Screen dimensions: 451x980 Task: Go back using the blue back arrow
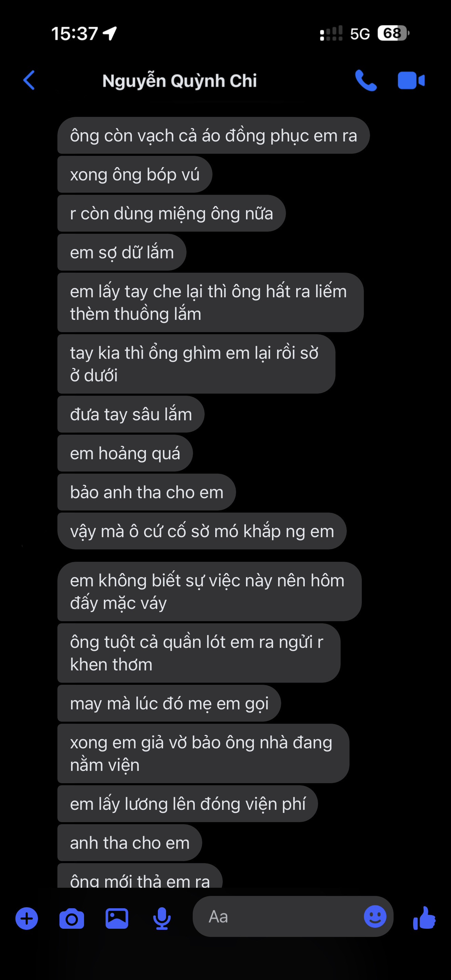click(x=29, y=80)
